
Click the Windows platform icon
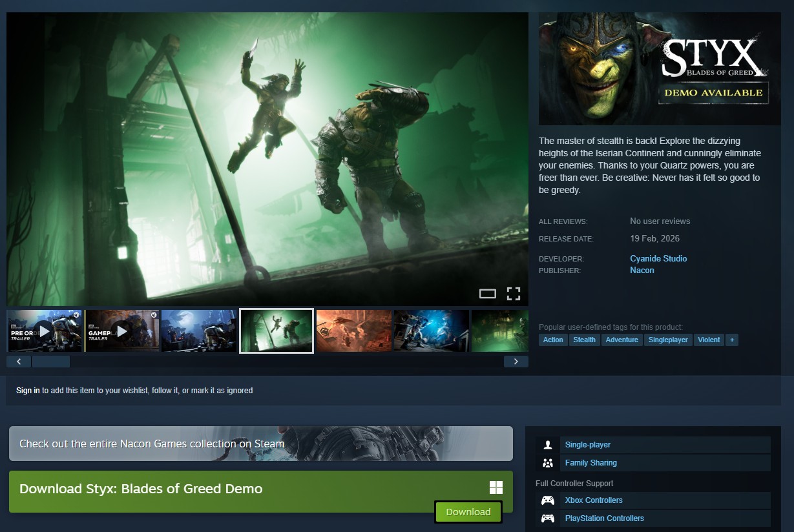pos(496,487)
